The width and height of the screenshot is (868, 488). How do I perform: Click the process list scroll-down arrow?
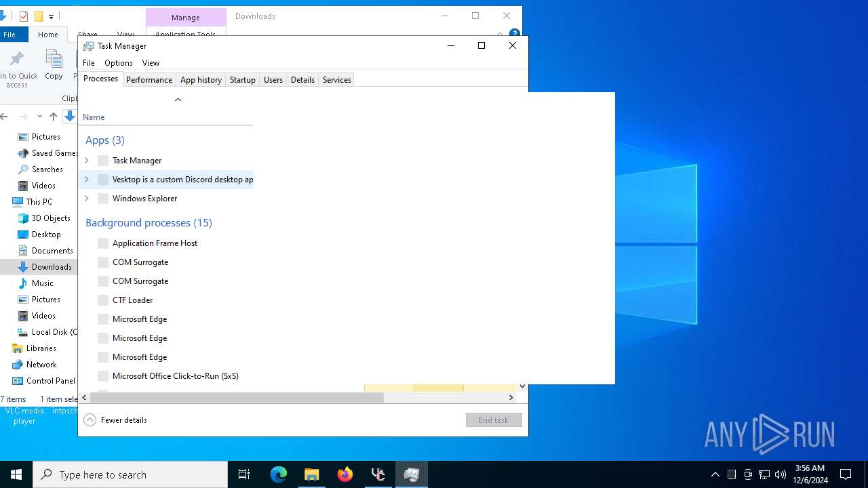tap(522, 386)
